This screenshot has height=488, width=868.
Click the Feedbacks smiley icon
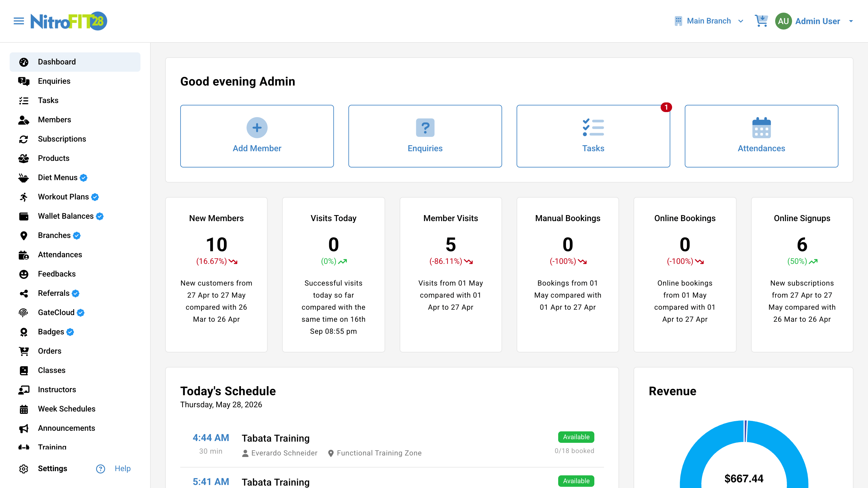(x=24, y=274)
